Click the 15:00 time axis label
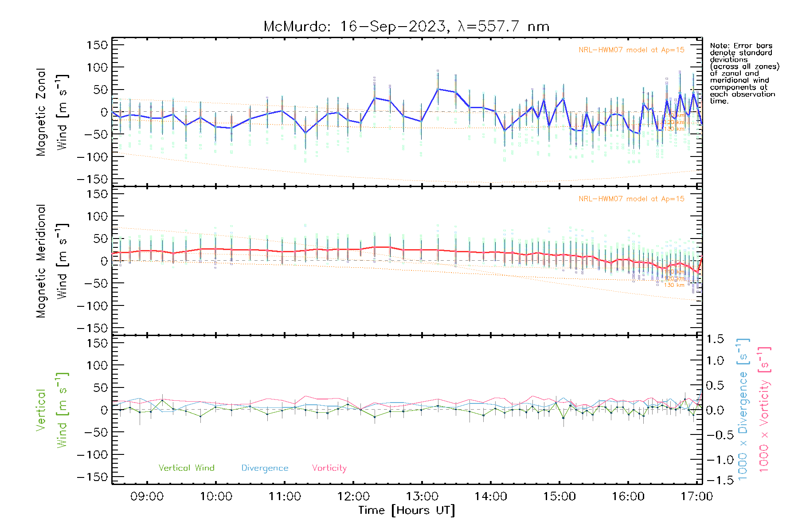The width and height of the screenshot is (798, 532). pyautogui.click(x=559, y=497)
